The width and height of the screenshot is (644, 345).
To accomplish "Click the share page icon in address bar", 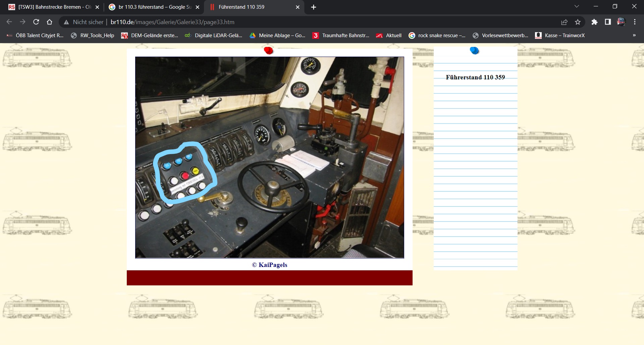I will (x=564, y=22).
